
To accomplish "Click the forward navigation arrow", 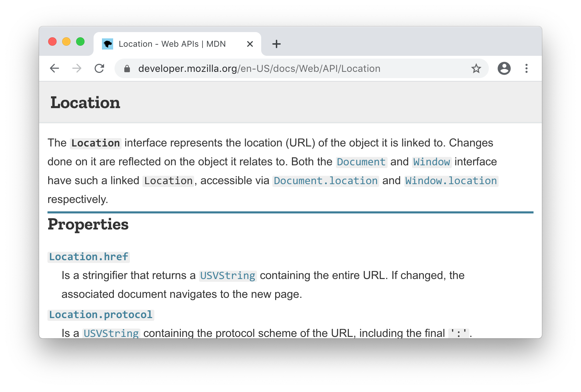I will click(x=77, y=68).
